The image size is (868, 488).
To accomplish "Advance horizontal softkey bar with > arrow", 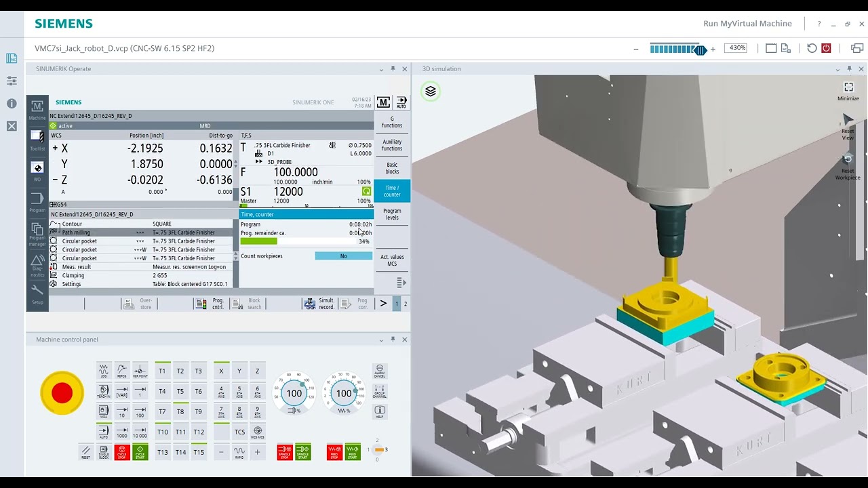I will pos(383,304).
